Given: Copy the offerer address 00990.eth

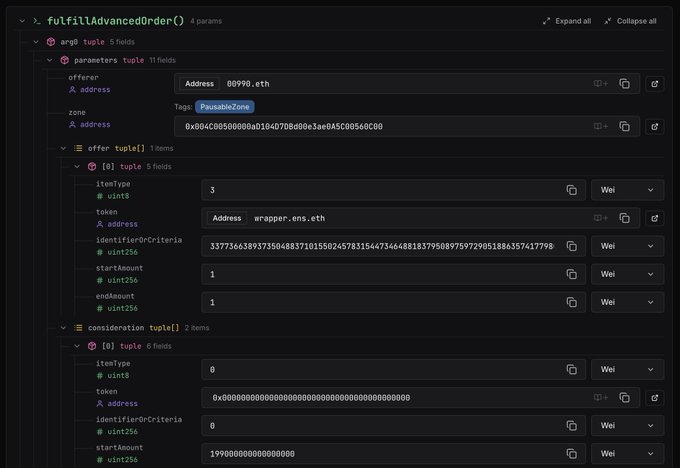Looking at the screenshot, I should [624, 84].
